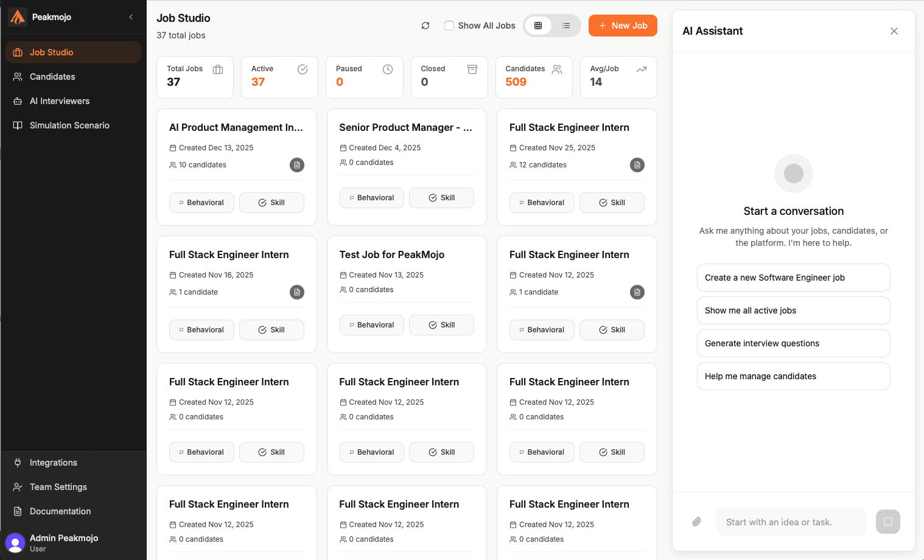Attach a file with the paperclip icon
Screen dimensions: 924x560
coord(697,522)
